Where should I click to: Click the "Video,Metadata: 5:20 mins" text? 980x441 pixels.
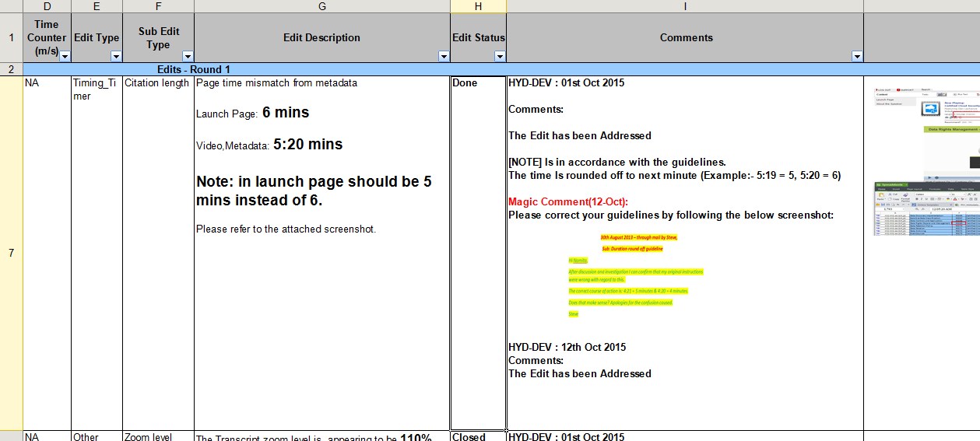click(269, 145)
